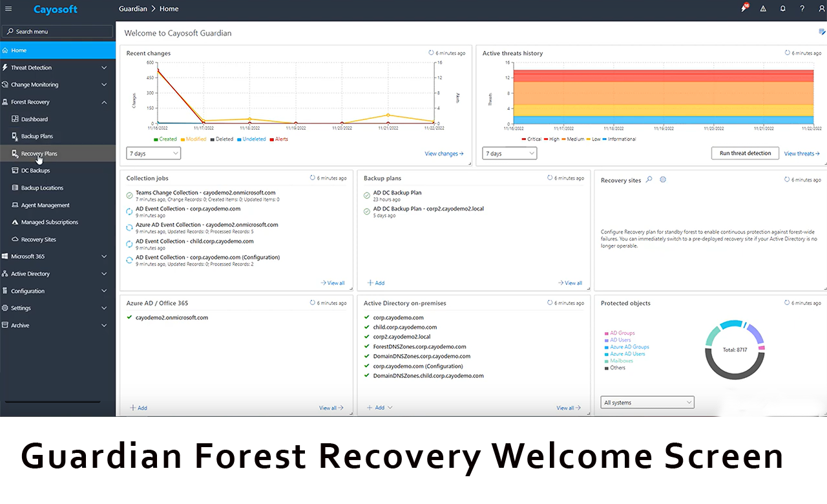
Task: Refresh the Azure AD / Office 365 panel
Action: [x=313, y=302]
